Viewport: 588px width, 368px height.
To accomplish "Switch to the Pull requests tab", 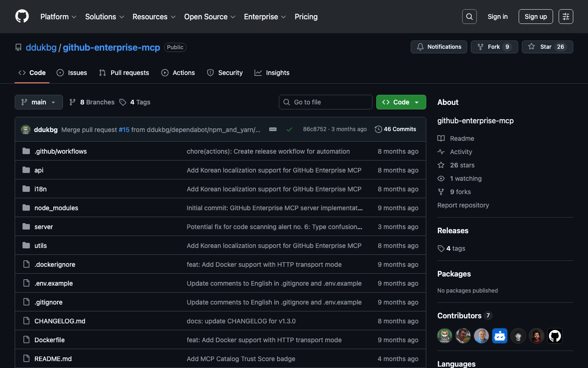I will 124,73.
